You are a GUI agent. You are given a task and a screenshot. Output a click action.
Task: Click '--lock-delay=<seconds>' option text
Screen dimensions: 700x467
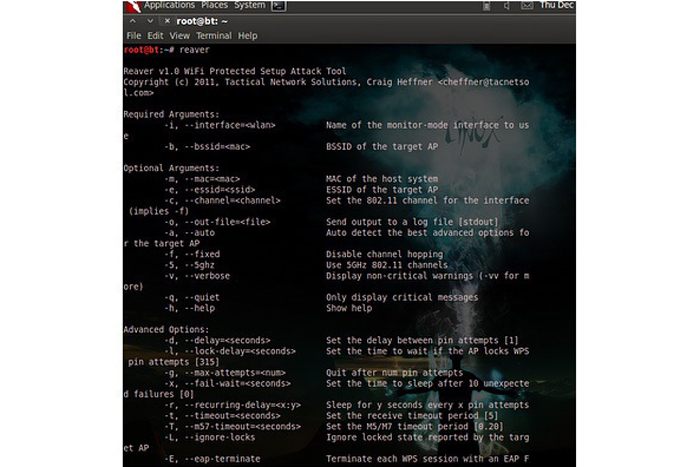240,351
